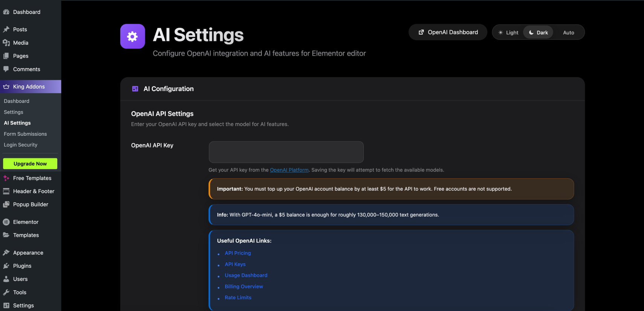Go to Login Security submenu page
Viewport: 644px width, 311px height.
click(x=21, y=145)
